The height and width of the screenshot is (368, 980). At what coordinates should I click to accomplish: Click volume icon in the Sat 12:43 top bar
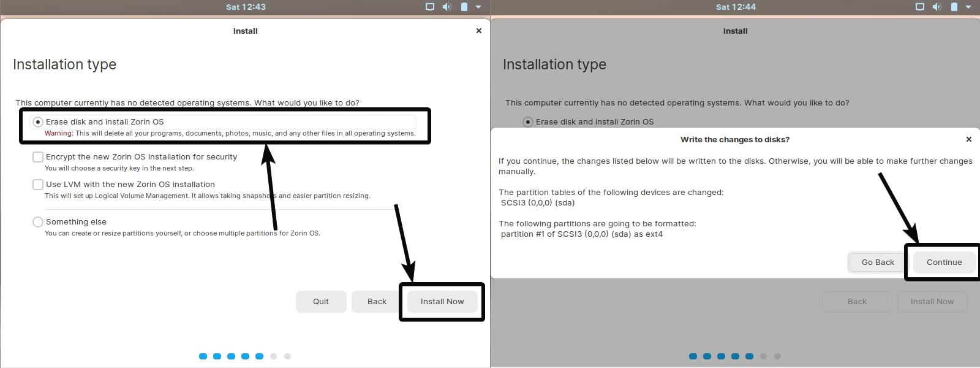click(447, 7)
